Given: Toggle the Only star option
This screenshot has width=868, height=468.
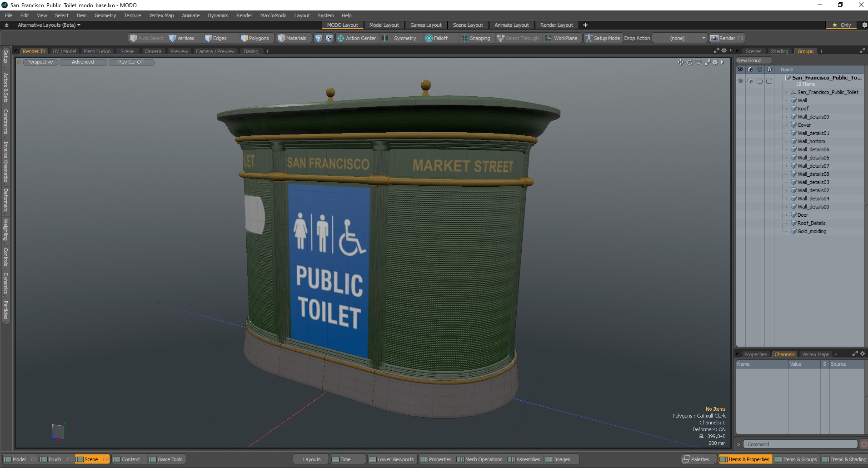Looking at the screenshot, I should [x=842, y=25].
